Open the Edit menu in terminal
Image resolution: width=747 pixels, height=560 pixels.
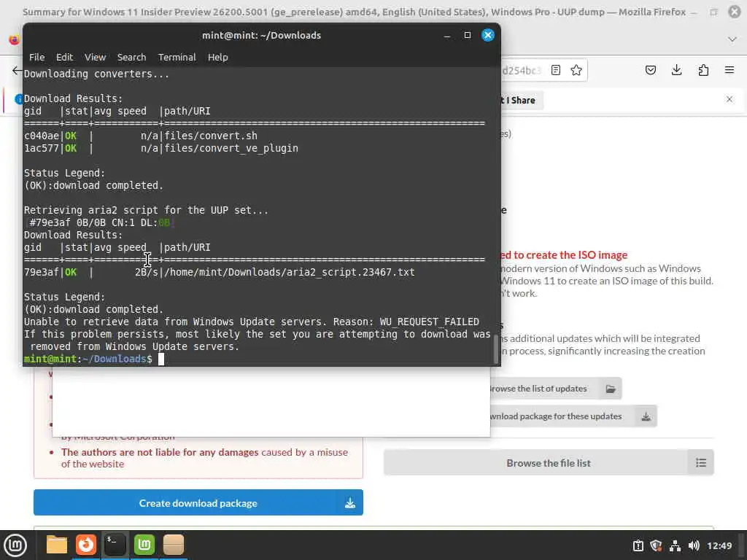pyautogui.click(x=64, y=57)
